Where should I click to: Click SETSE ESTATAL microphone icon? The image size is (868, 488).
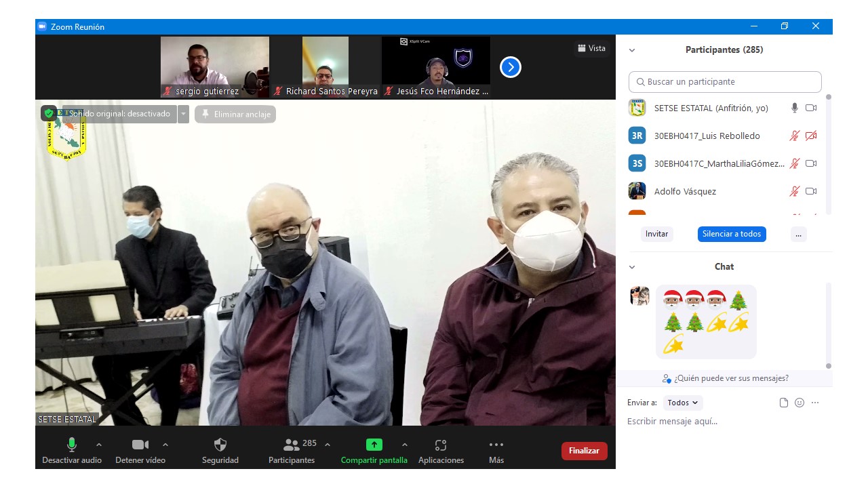pyautogui.click(x=795, y=108)
